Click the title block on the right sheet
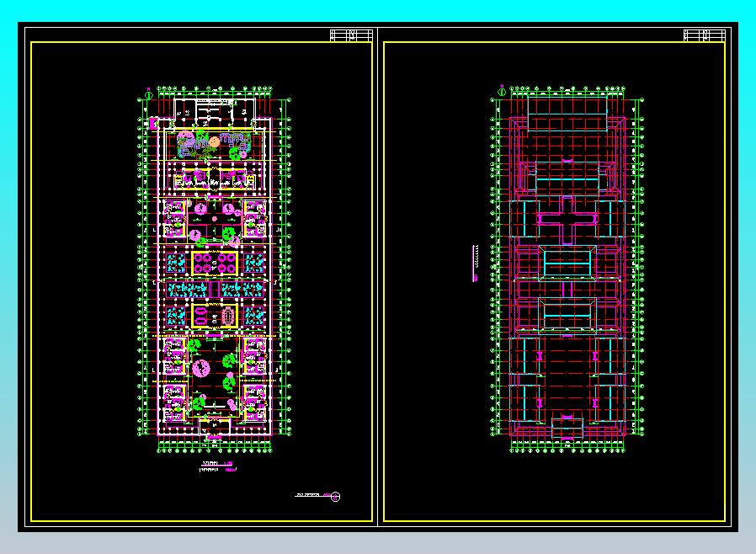756x554 pixels. 705,35
